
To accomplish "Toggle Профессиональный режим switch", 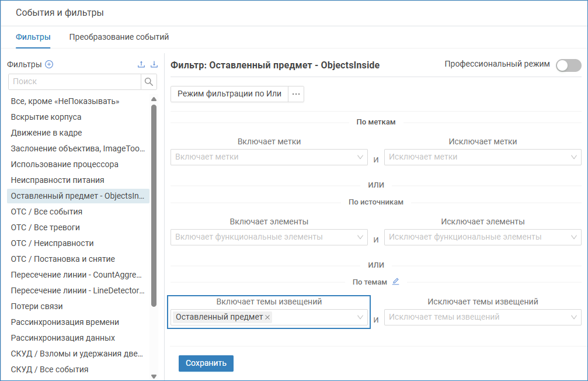I will (568, 65).
